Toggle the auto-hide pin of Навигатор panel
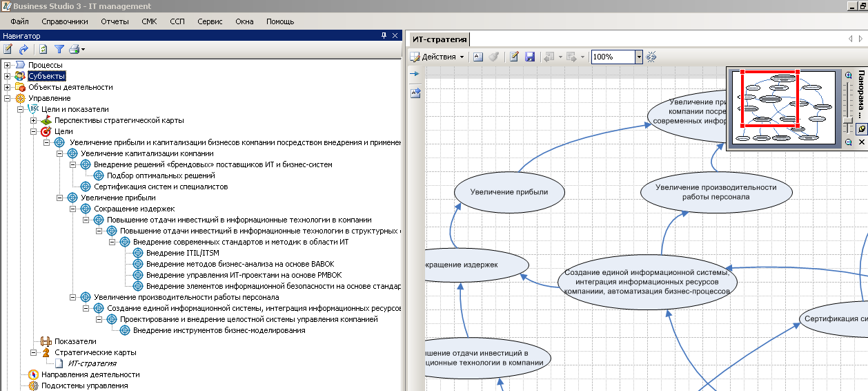The height and width of the screenshot is (391, 868). point(384,36)
